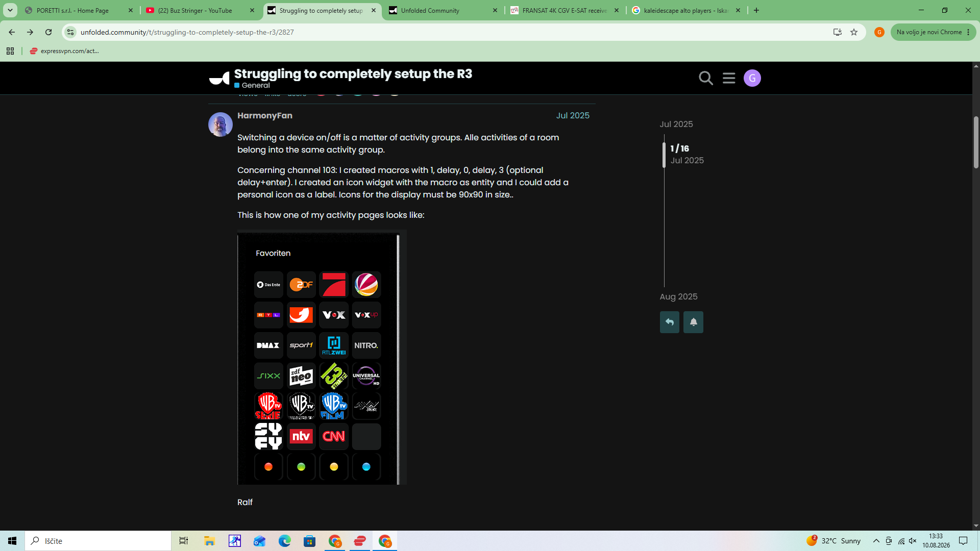980x551 pixels.
Task: Open network status icon in system tray
Action: coord(901,541)
